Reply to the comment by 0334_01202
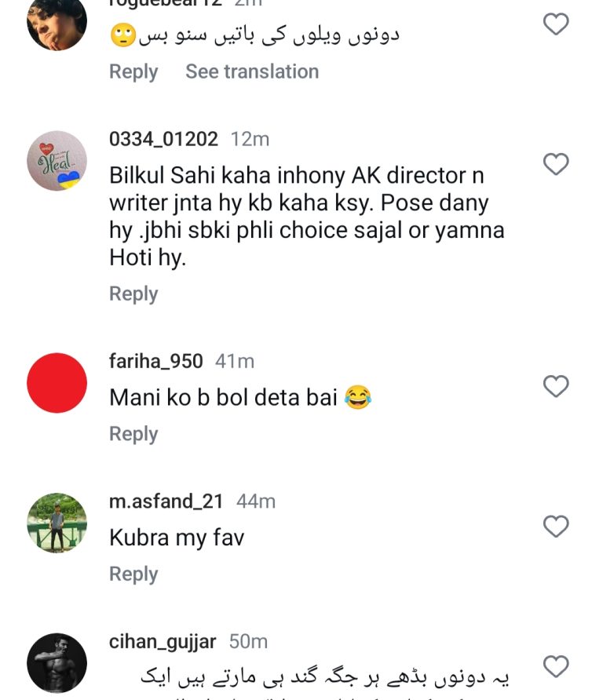The image size is (603, 700). (133, 293)
